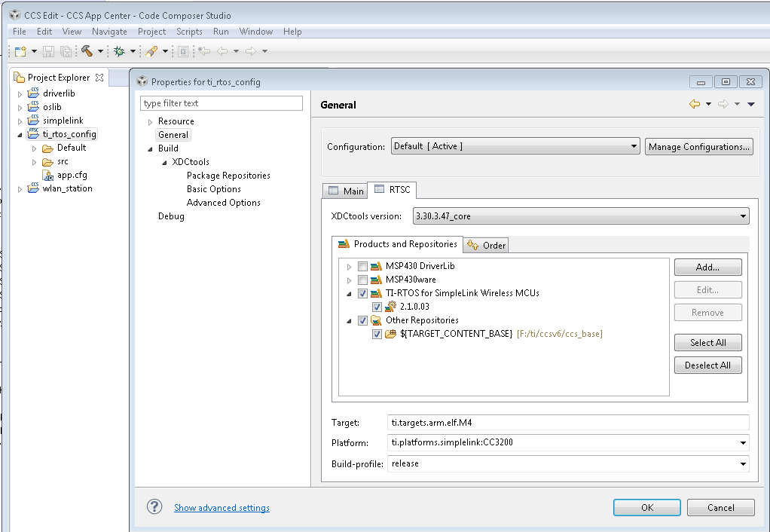Click the Manage Configurations button
Viewport: 770px width, 532px height.
(698, 147)
